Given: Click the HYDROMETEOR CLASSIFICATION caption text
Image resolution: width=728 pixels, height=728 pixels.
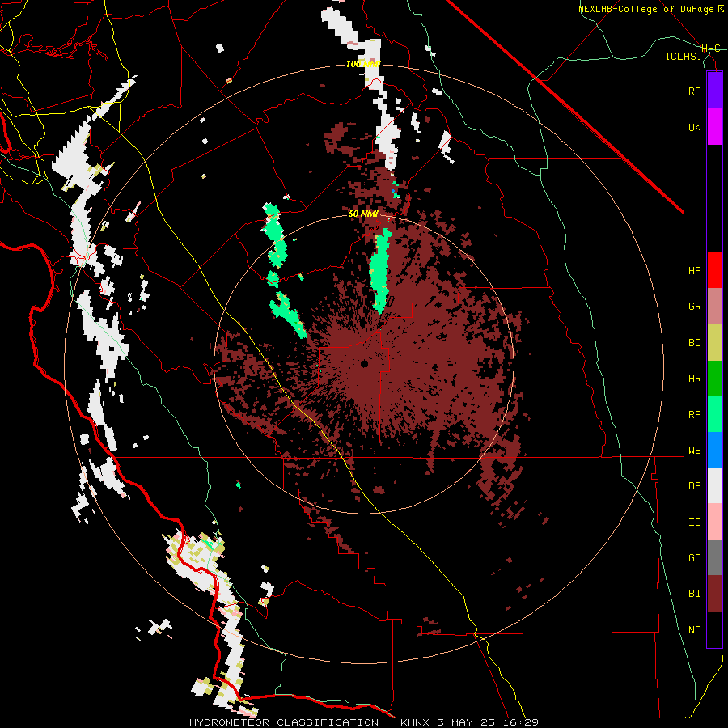Looking at the screenshot, I should (x=284, y=722).
